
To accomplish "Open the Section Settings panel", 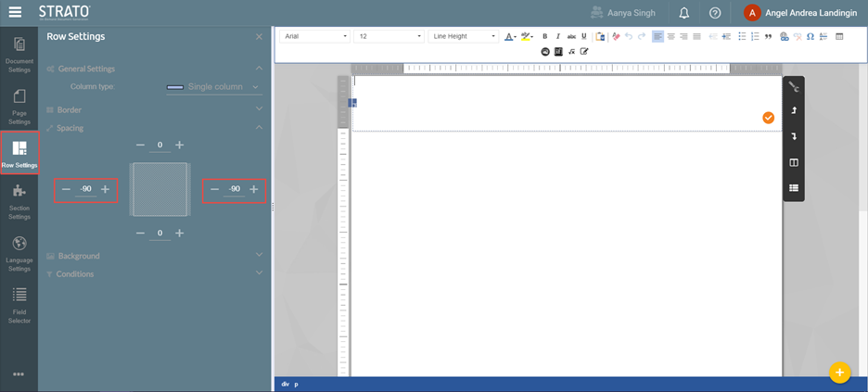I will (19, 201).
